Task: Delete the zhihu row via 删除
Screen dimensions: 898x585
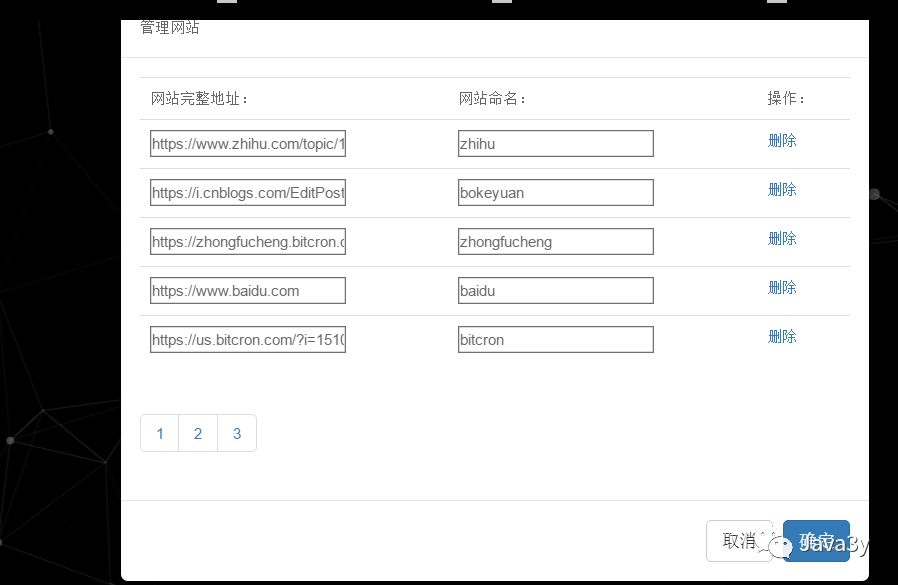Action: click(x=782, y=140)
